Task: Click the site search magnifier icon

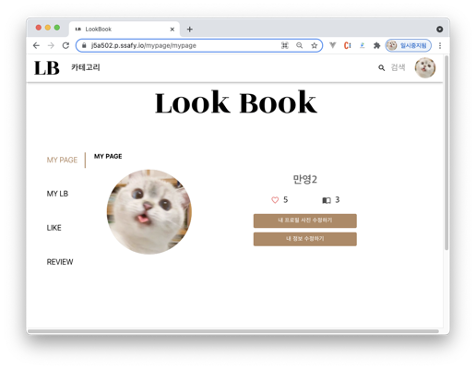Action: tap(381, 68)
